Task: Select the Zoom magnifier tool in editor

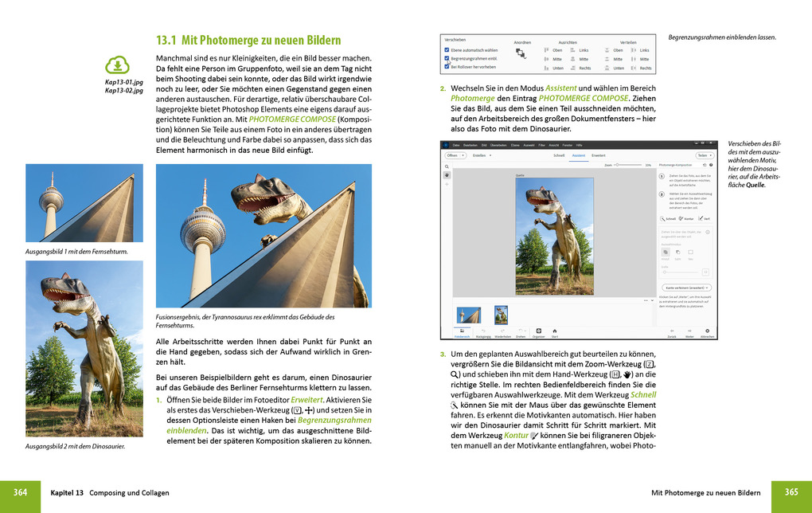Action: pos(447,166)
